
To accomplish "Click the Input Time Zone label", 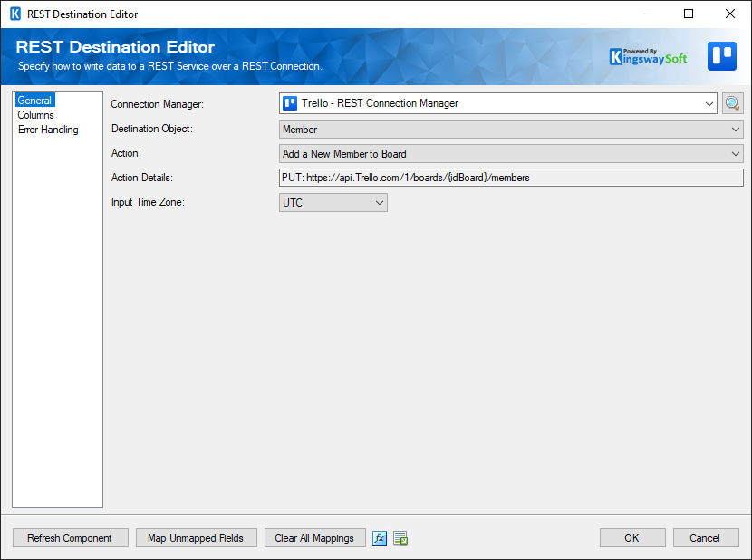I will (148, 202).
